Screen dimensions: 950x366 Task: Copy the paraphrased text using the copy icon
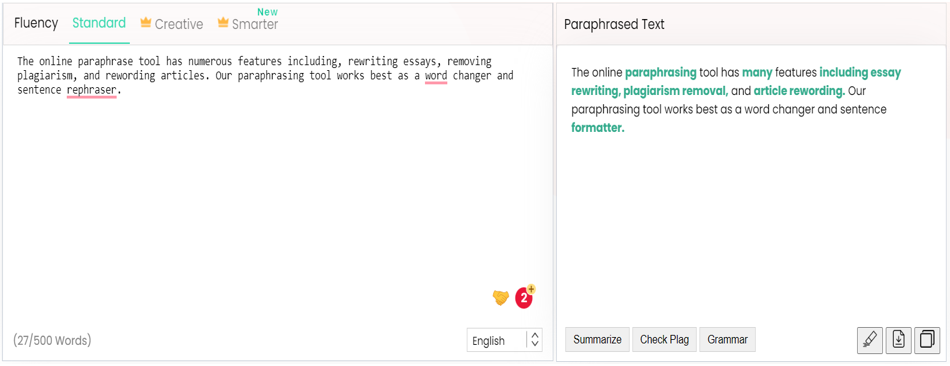[927, 340]
